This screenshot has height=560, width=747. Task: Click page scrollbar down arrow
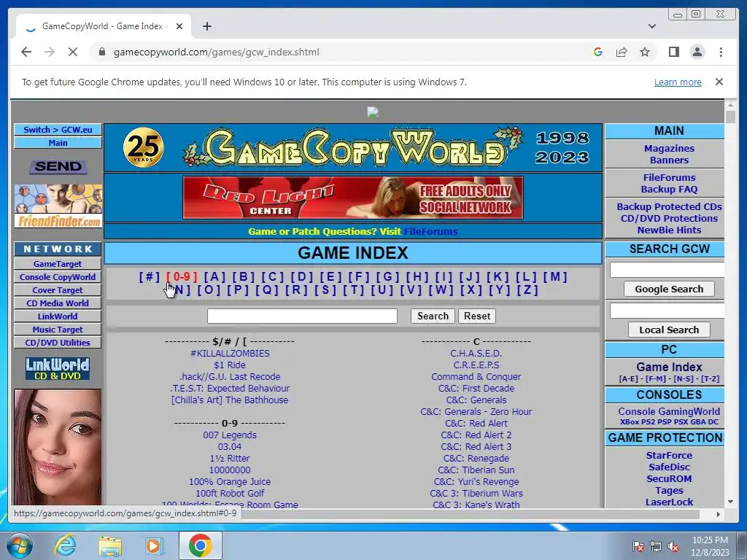730,502
